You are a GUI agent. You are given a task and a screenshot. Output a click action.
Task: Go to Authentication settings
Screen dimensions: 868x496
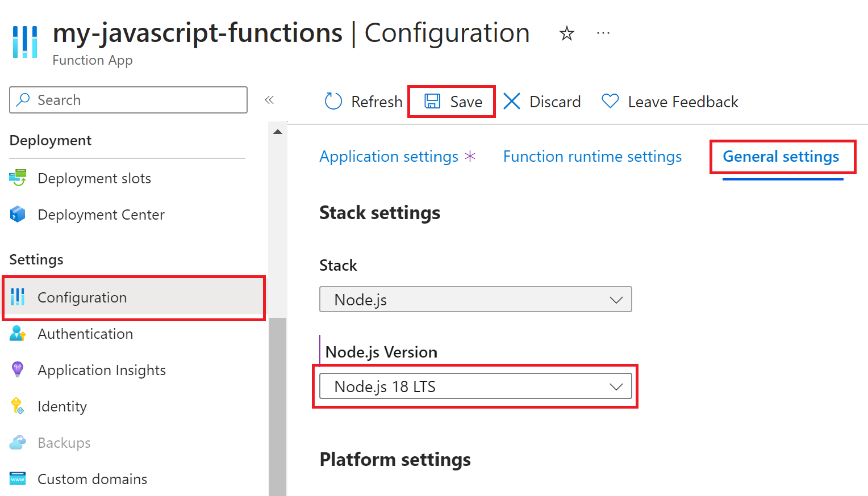click(x=85, y=334)
